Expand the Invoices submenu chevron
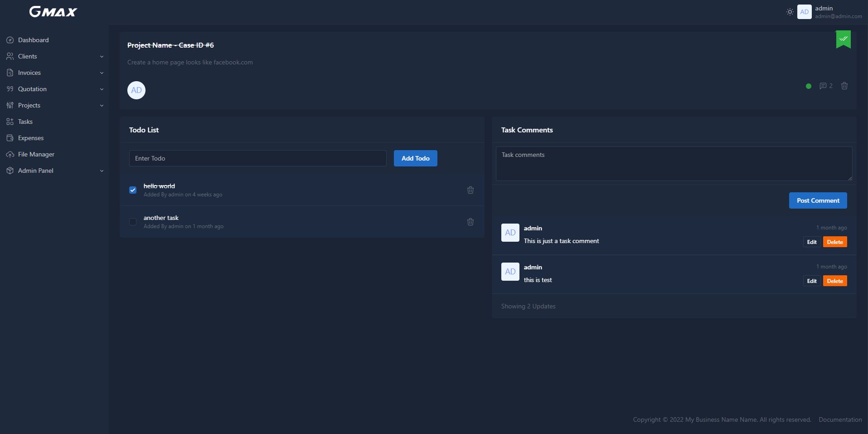Screen dimensions: 868x434 click(x=102, y=73)
